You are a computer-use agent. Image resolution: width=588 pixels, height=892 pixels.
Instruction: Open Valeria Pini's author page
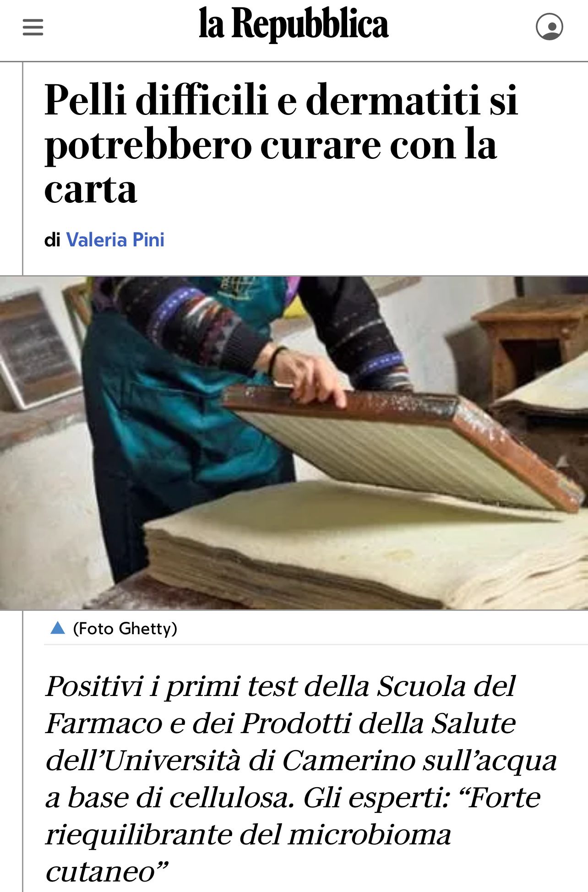tap(115, 240)
